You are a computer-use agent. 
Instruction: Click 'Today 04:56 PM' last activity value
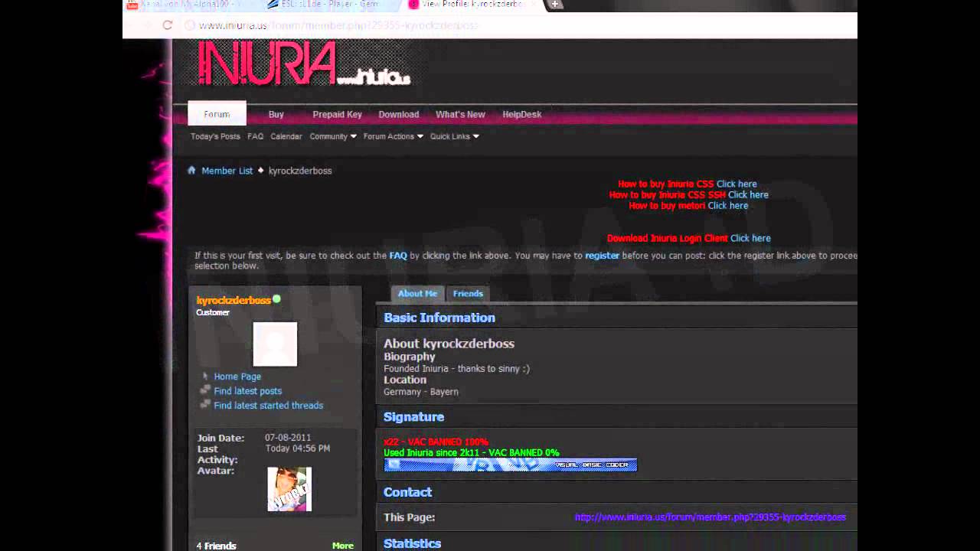298,448
